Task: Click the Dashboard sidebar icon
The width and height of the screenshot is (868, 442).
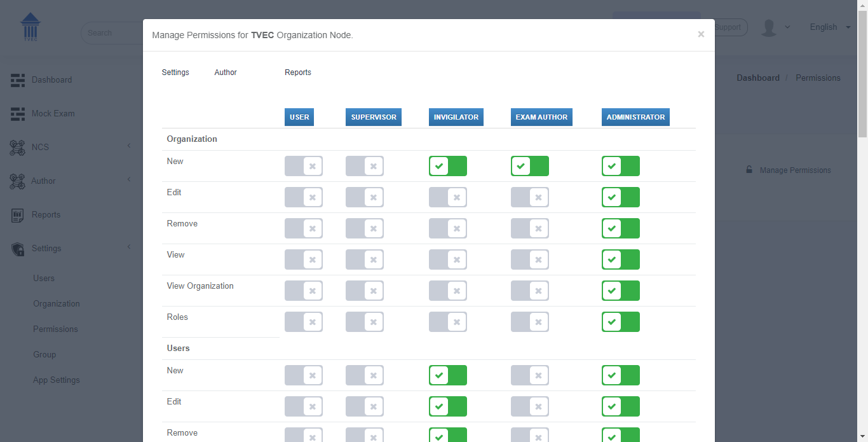Action: coord(18,80)
